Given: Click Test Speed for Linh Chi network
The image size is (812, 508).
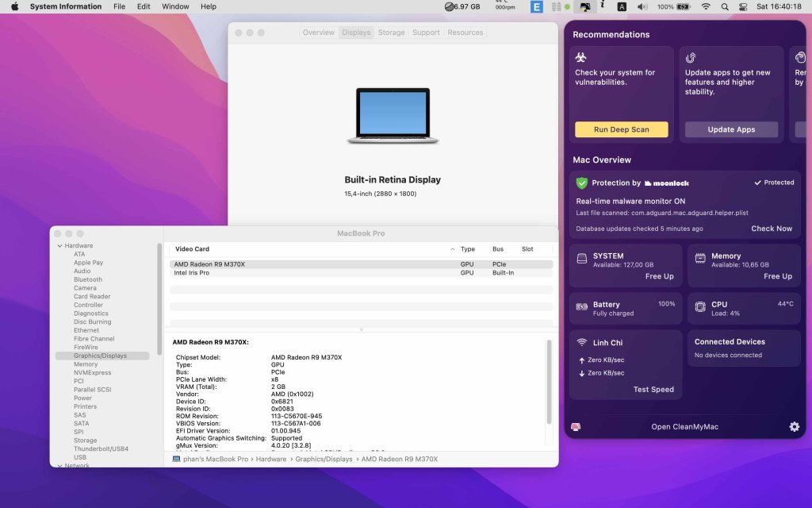Looking at the screenshot, I should (653, 389).
